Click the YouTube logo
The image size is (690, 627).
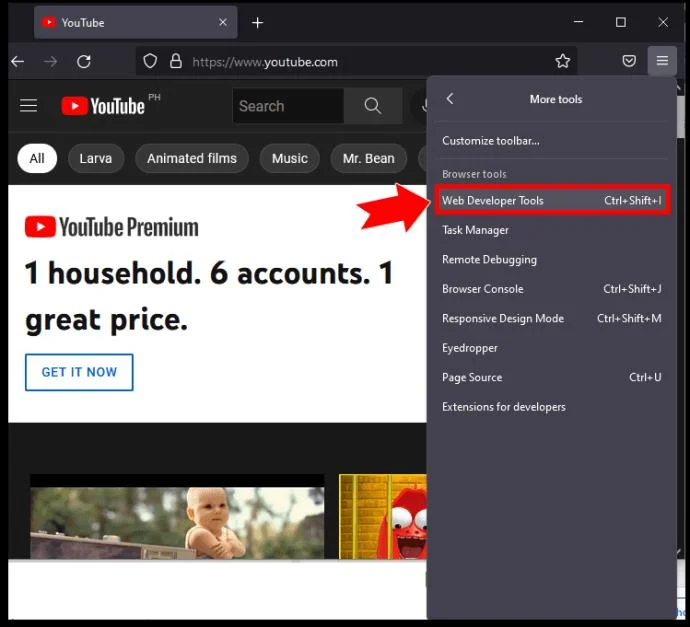click(x=103, y=106)
